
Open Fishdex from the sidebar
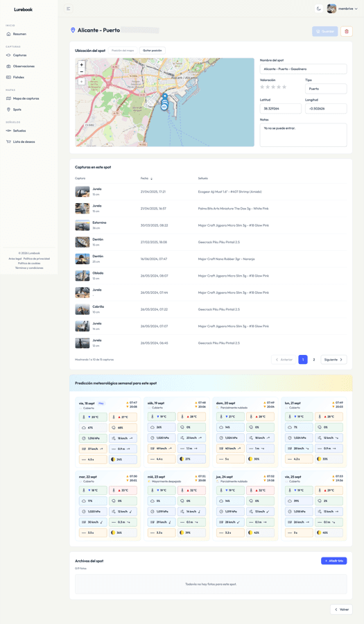(x=18, y=77)
